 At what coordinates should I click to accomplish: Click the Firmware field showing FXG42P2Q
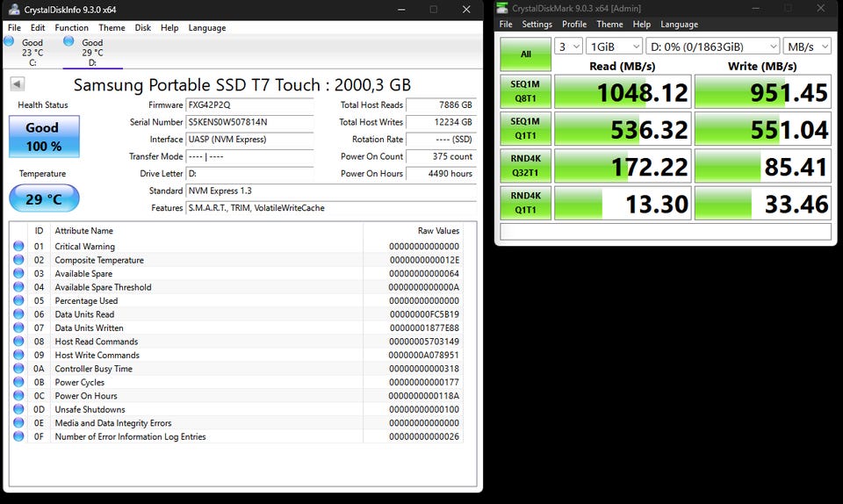point(250,104)
